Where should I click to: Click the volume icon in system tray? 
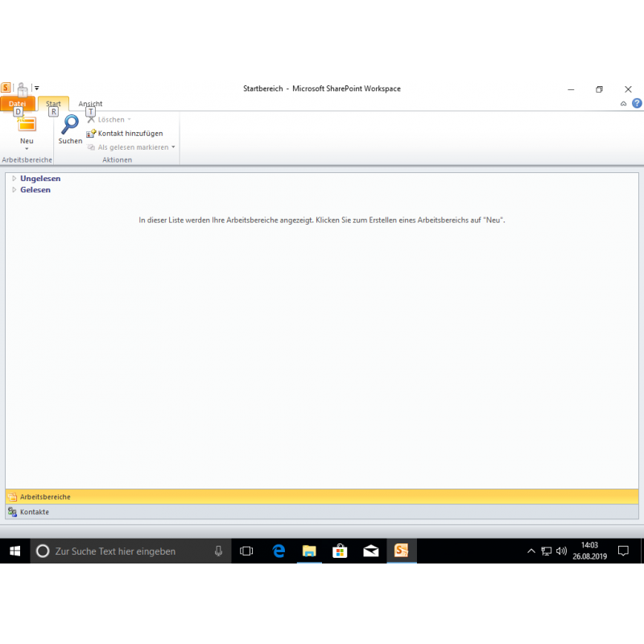tap(561, 551)
